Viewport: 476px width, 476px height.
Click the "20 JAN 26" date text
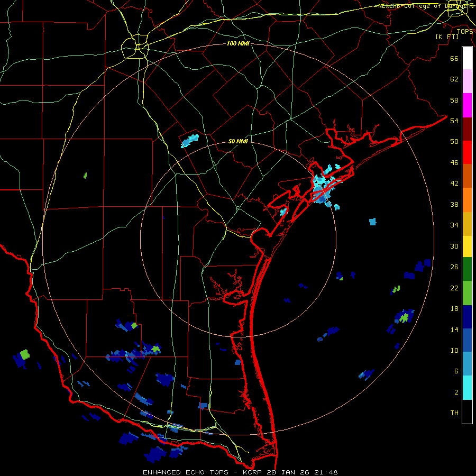click(288, 472)
